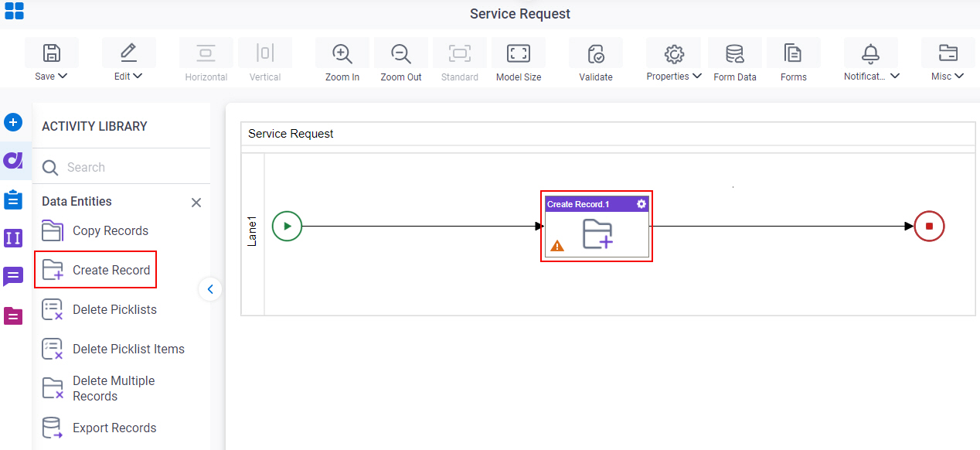
Task: Click the warning icon on Create Record.1
Action: 557,246
